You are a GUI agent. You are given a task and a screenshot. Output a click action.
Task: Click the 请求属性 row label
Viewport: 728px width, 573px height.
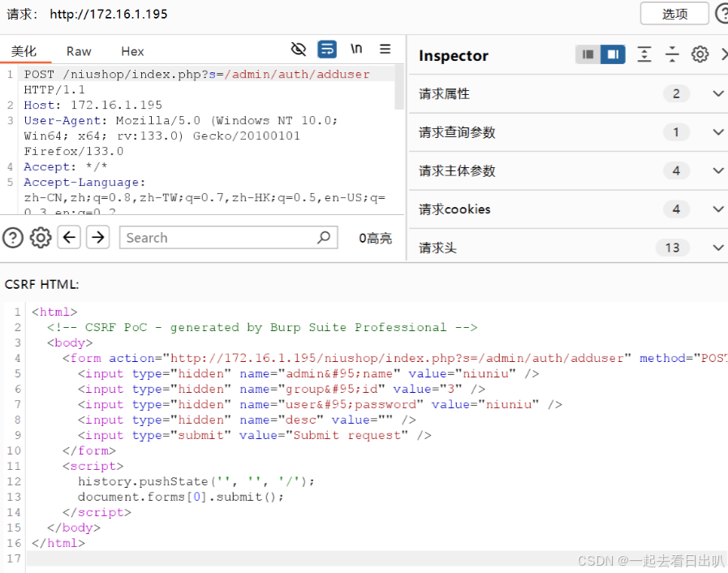click(x=444, y=94)
